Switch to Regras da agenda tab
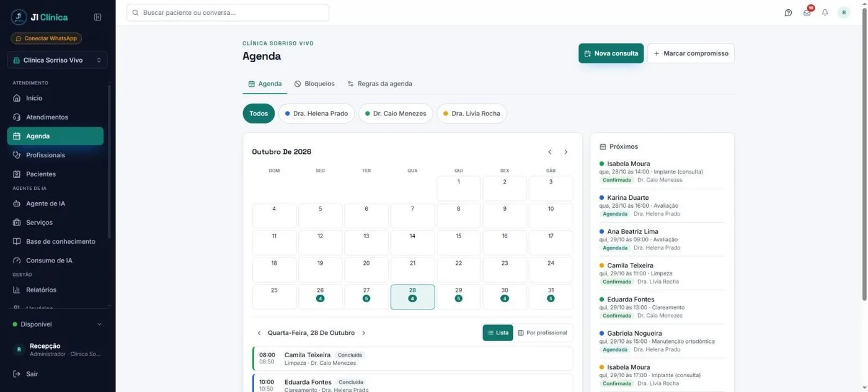This screenshot has height=392, width=868. (379, 84)
